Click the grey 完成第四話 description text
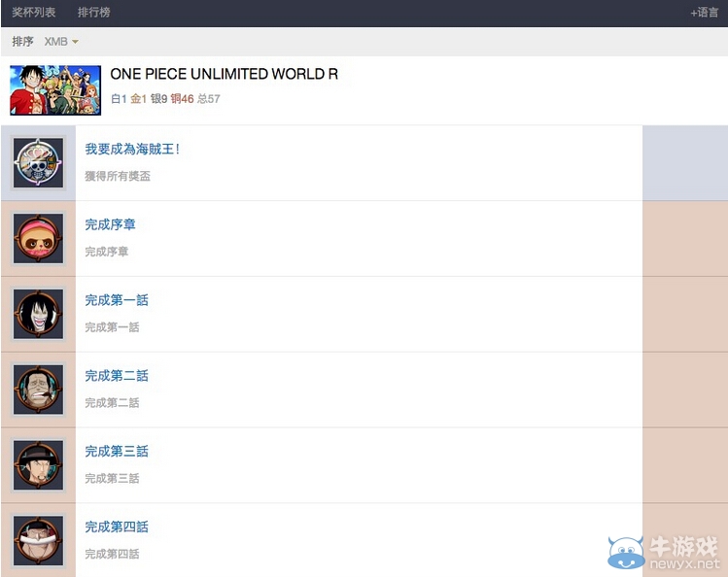 (112, 554)
